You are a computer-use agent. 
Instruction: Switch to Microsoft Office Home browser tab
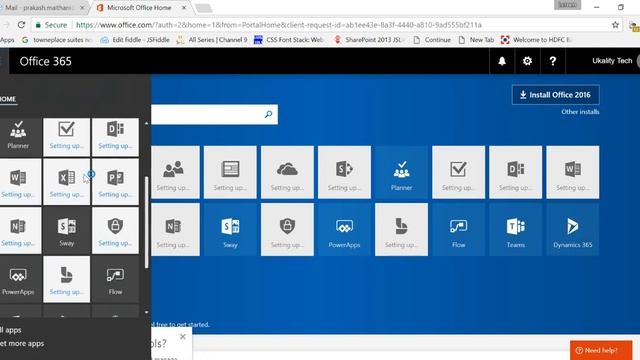point(139,8)
